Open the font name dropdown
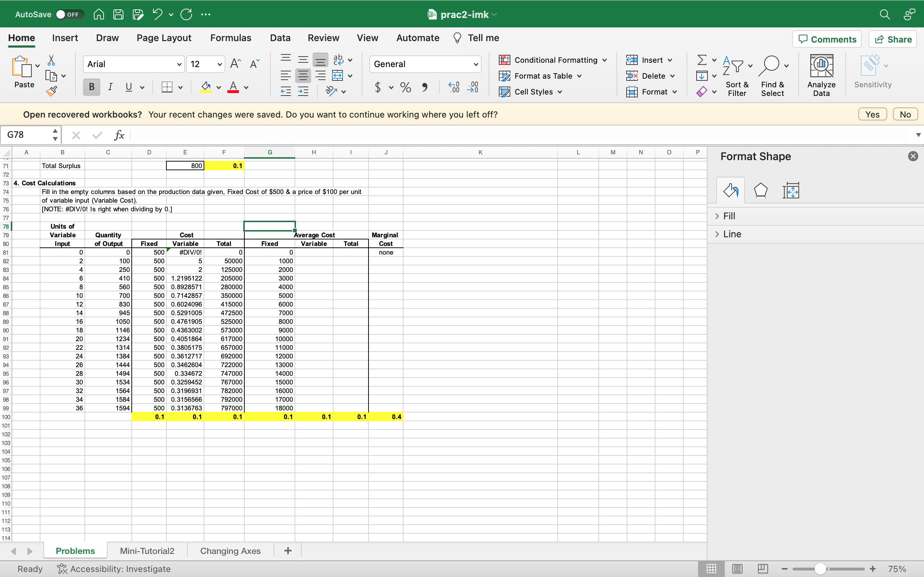 click(179, 64)
